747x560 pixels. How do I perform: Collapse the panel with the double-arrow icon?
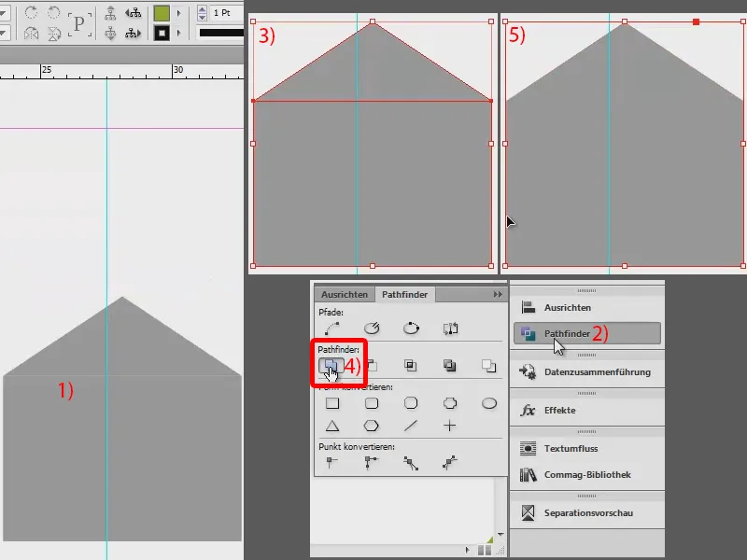pyautogui.click(x=498, y=294)
